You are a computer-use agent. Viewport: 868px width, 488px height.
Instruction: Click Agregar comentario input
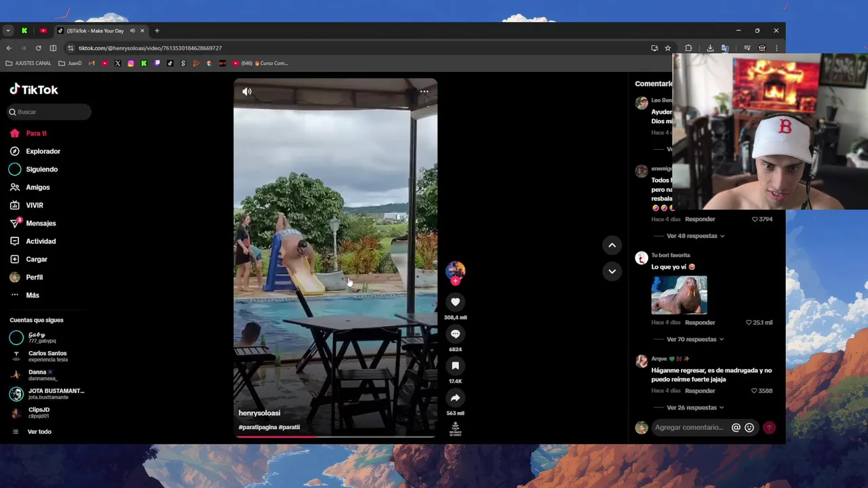(690, 428)
